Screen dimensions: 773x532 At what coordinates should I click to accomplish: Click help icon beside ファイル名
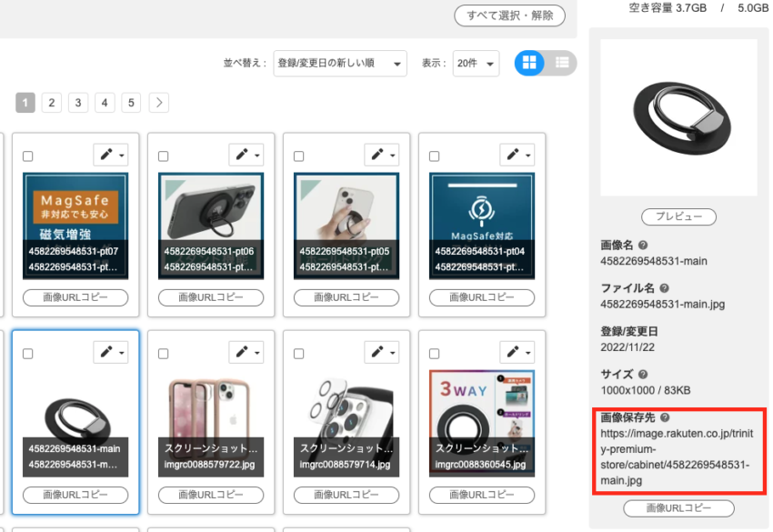pyautogui.click(x=664, y=288)
